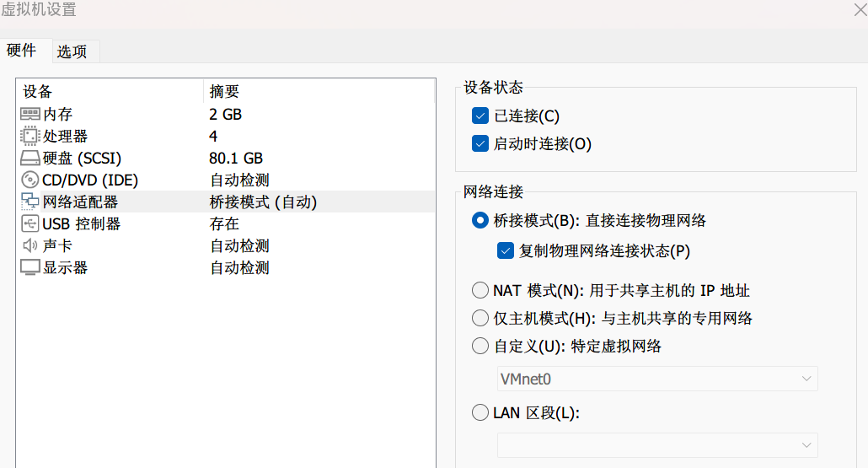Open the 硬件 hardware tab

click(22, 51)
